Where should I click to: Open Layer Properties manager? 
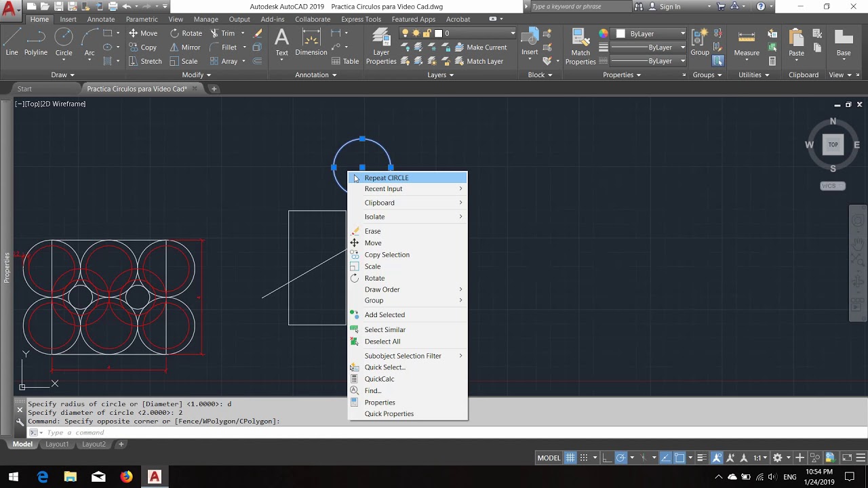[x=381, y=46]
